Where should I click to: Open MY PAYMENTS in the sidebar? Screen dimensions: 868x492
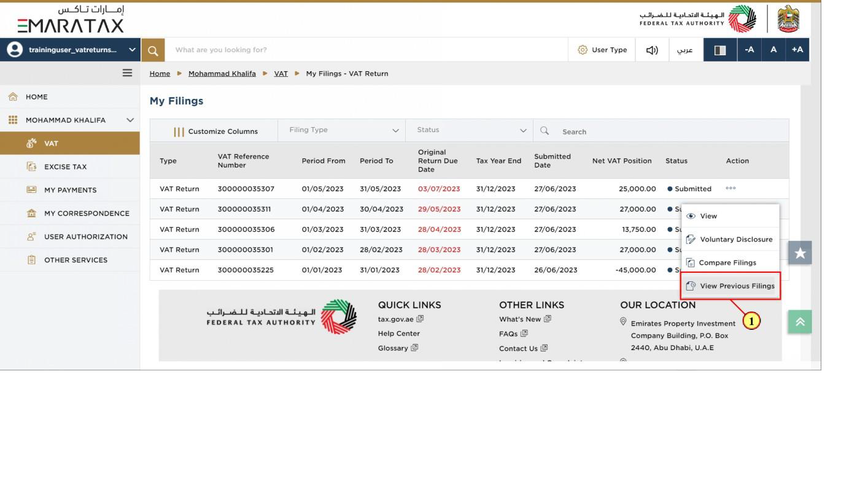click(x=70, y=190)
